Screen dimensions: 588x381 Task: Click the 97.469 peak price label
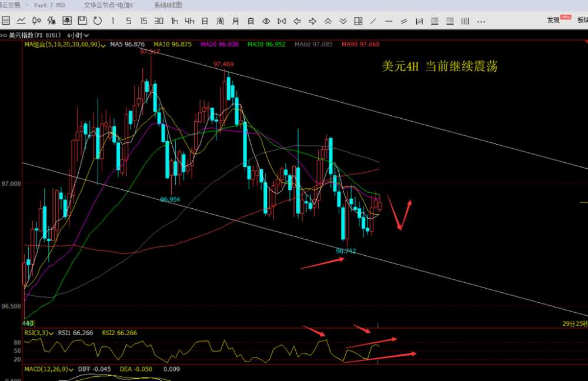pos(223,64)
